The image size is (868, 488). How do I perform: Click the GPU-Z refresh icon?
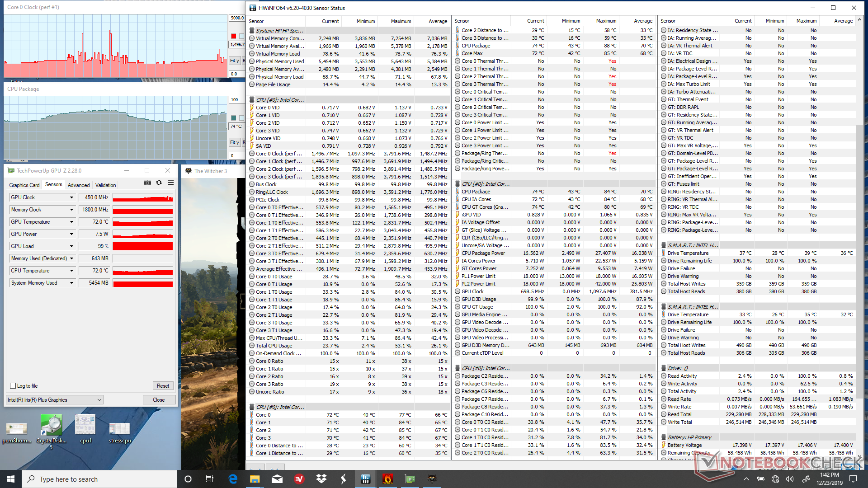159,183
